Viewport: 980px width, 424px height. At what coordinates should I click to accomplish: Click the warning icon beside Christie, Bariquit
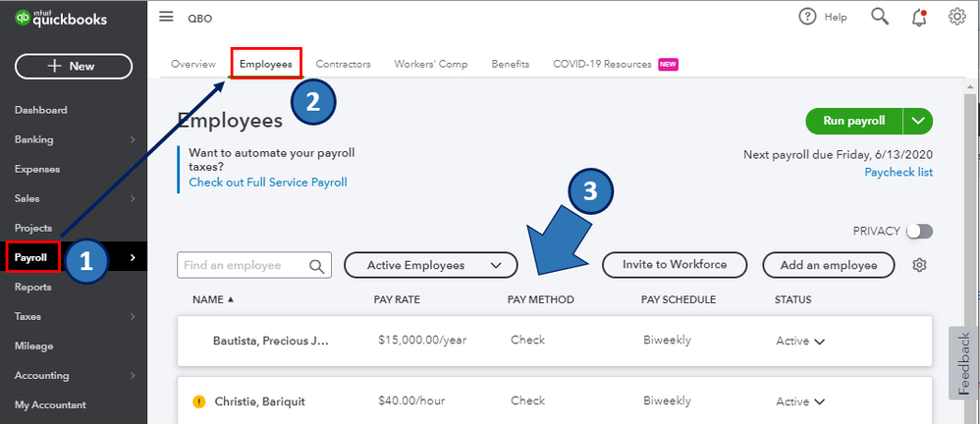[198, 401]
